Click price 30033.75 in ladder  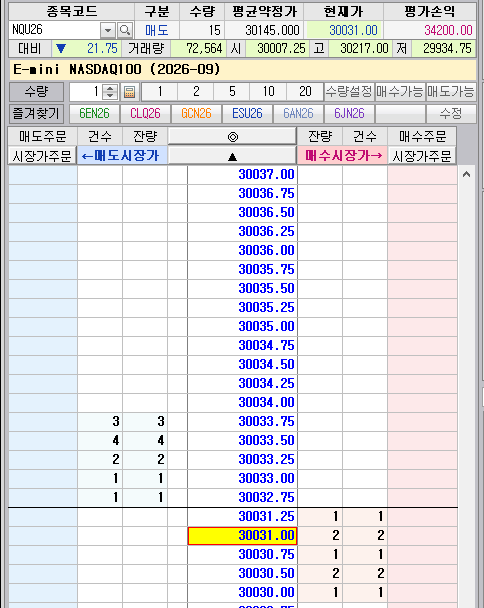242,421
